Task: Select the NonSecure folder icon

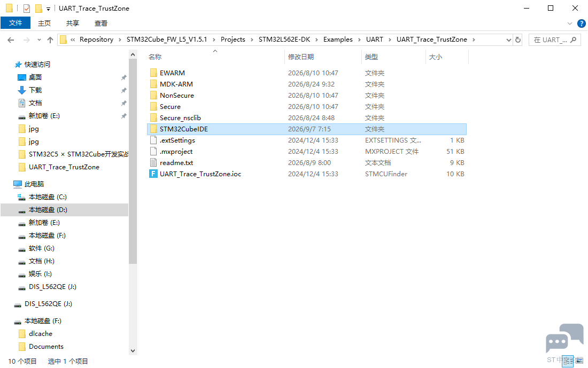Action: click(153, 95)
